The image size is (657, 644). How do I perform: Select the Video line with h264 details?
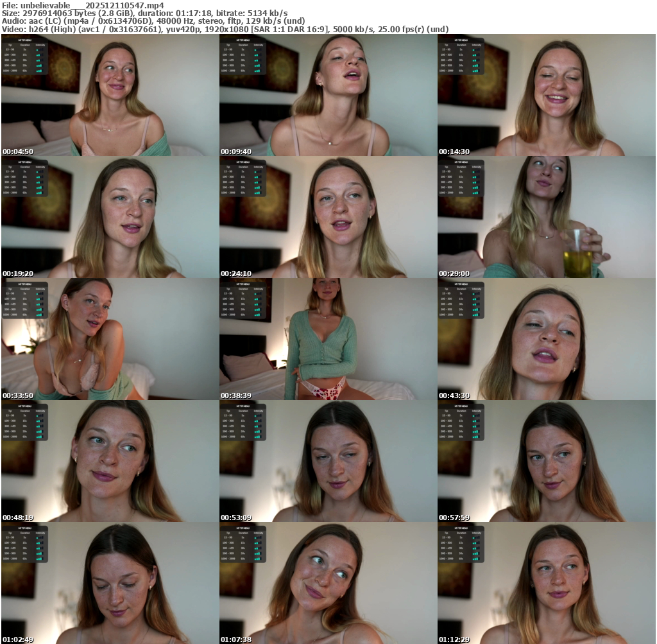click(x=225, y=30)
